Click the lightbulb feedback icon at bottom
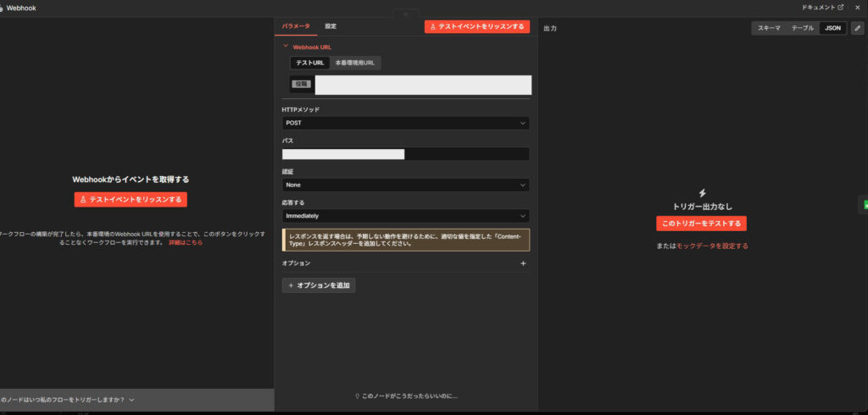 357,396
